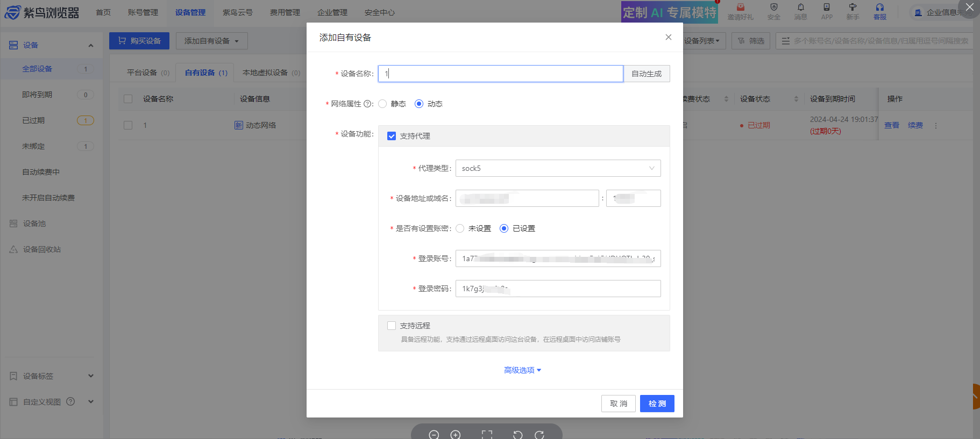Focus the 登录账号 input field
The image size is (980, 439).
click(558, 258)
